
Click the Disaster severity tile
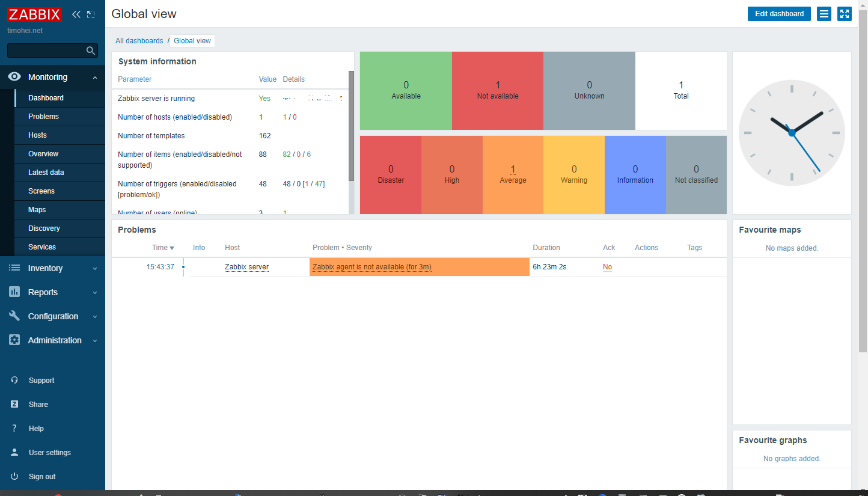point(391,175)
